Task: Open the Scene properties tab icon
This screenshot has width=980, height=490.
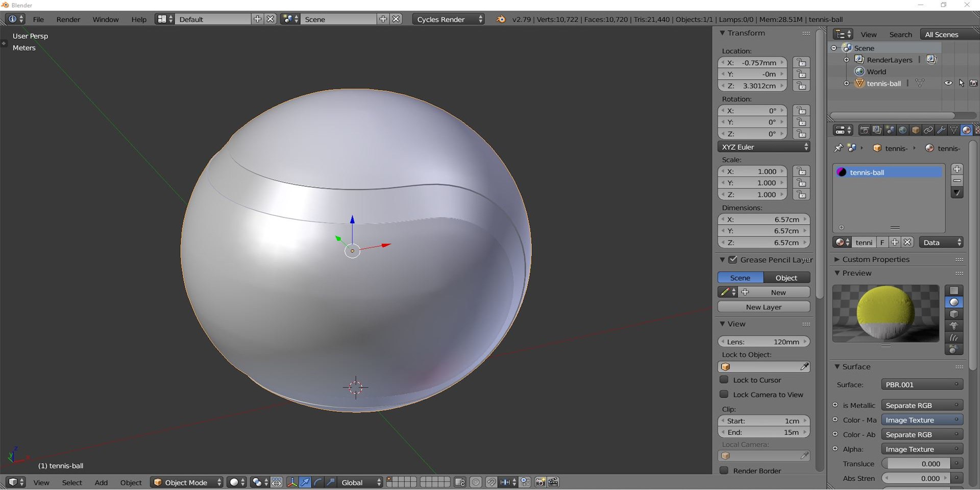Action: [890, 130]
